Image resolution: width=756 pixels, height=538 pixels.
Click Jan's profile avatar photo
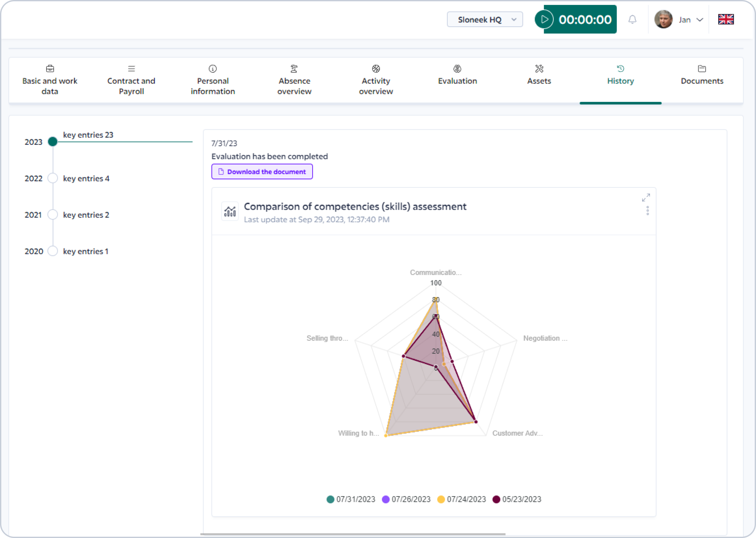(663, 20)
